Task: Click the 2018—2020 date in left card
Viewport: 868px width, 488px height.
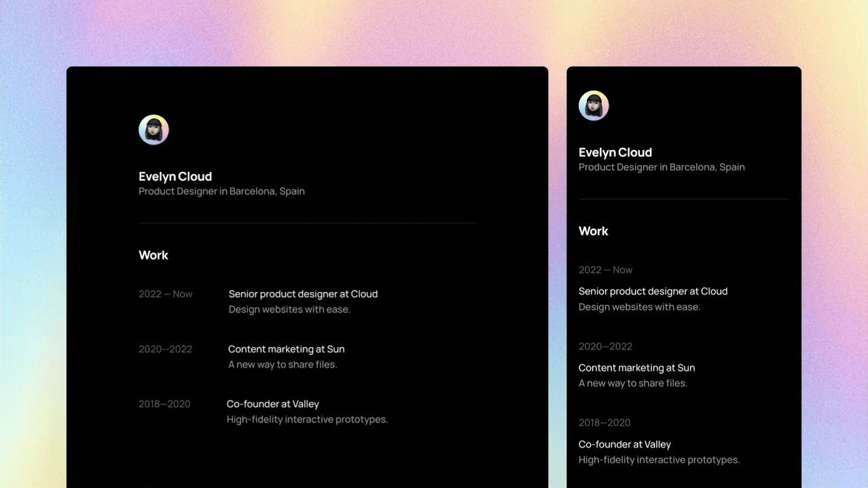Action: pos(164,404)
